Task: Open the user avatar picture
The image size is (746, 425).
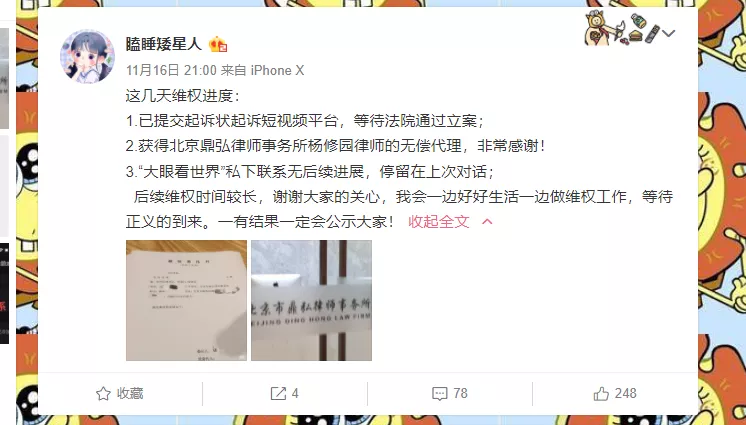Action: 88,57
